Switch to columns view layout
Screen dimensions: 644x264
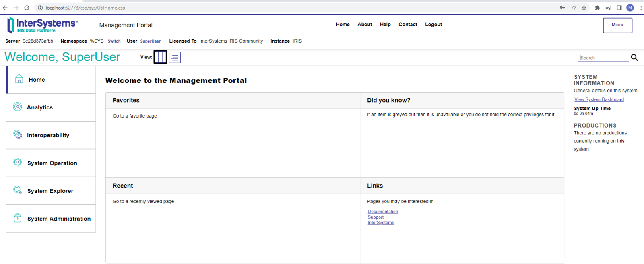click(160, 57)
